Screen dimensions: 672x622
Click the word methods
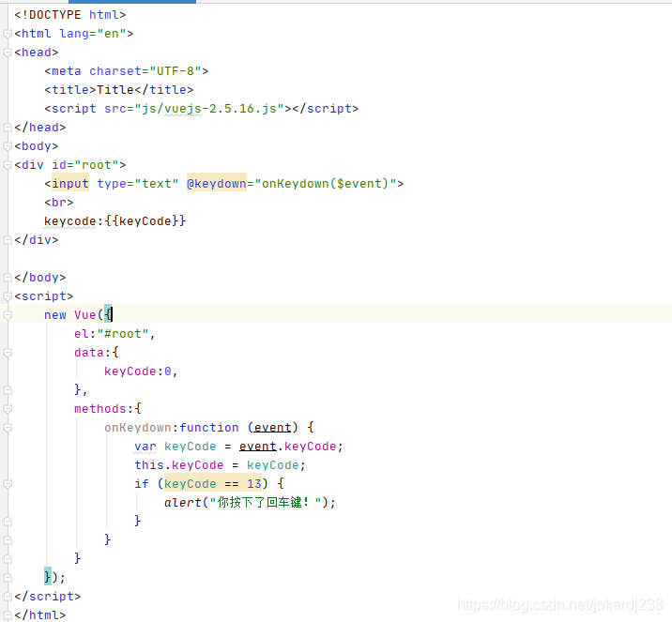pyautogui.click(x=100, y=409)
